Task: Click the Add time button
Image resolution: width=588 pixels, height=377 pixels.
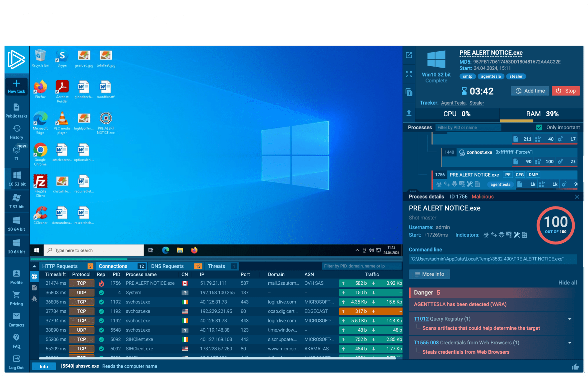Action: pos(530,91)
